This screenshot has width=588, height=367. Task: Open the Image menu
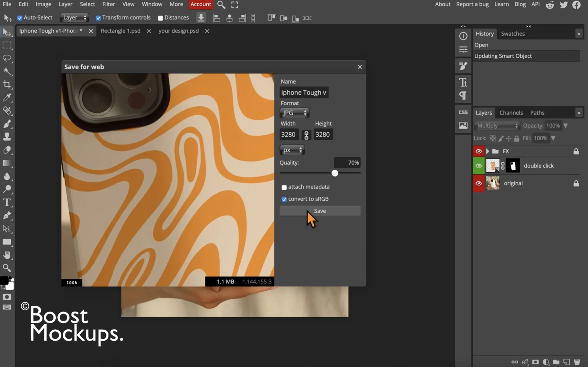43,4
